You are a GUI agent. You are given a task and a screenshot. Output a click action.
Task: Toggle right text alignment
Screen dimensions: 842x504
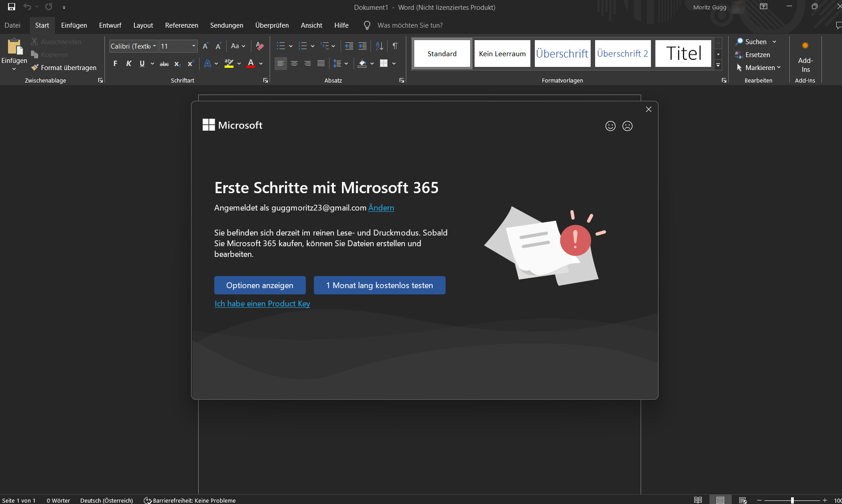click(x=308, y=64)
